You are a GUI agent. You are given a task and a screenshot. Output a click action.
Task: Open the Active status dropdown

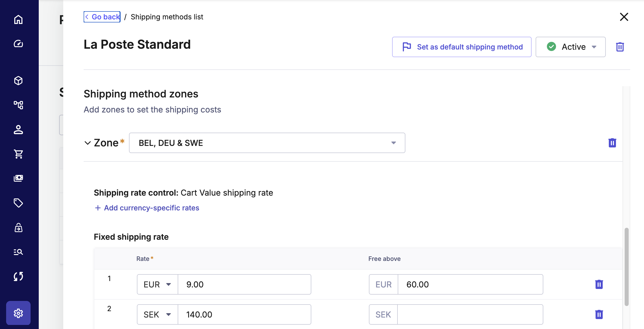(x=571, y=47)
